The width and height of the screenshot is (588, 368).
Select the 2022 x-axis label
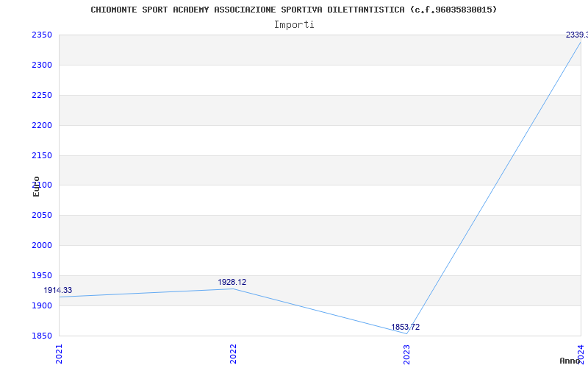click(x=233, y=354)
